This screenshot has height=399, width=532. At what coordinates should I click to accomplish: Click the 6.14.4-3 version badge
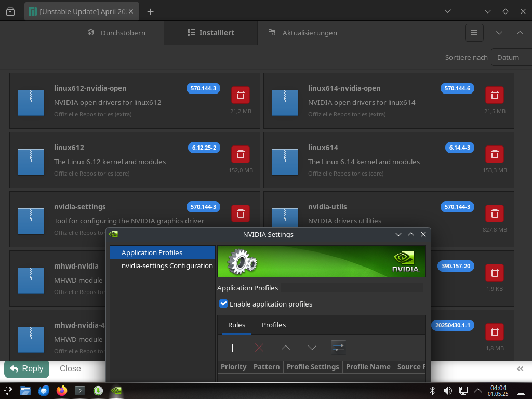460,148
